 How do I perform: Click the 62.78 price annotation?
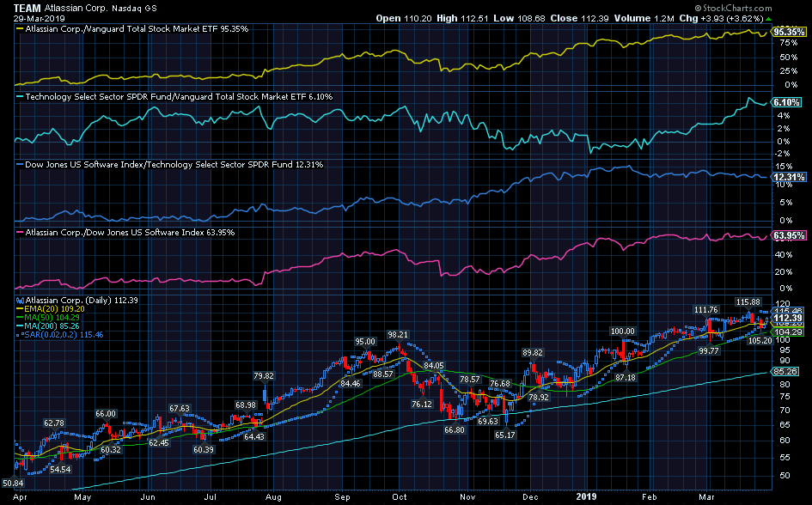[x=54, y=423]
